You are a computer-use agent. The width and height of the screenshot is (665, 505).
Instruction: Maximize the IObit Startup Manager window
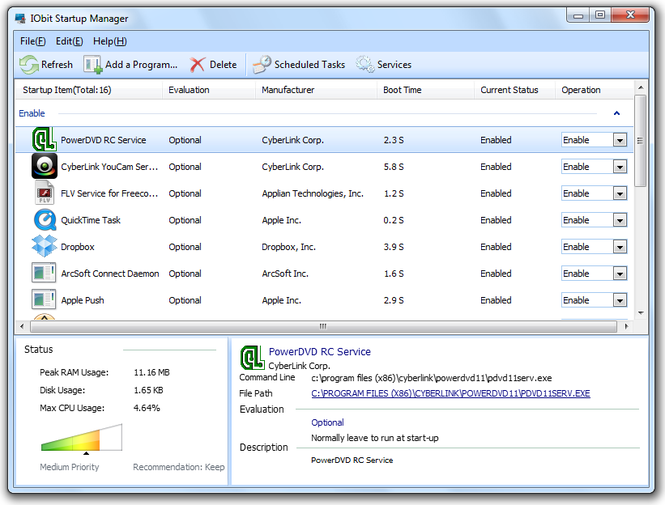(x=600, y=15)
